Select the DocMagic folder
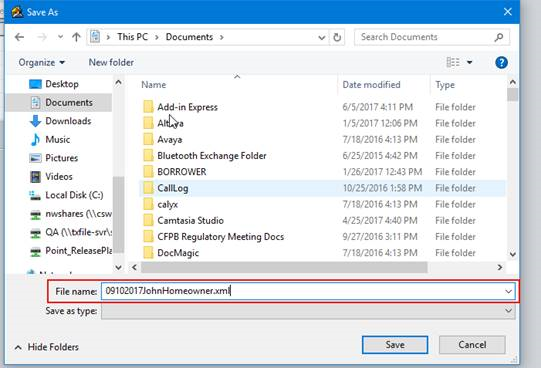The image size is (541, 368). coord(178,253)
